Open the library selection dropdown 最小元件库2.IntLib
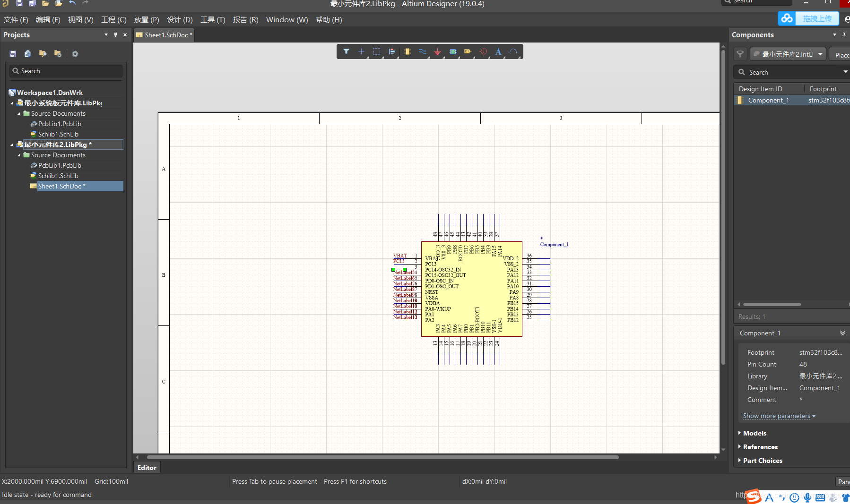 point(788,54)
